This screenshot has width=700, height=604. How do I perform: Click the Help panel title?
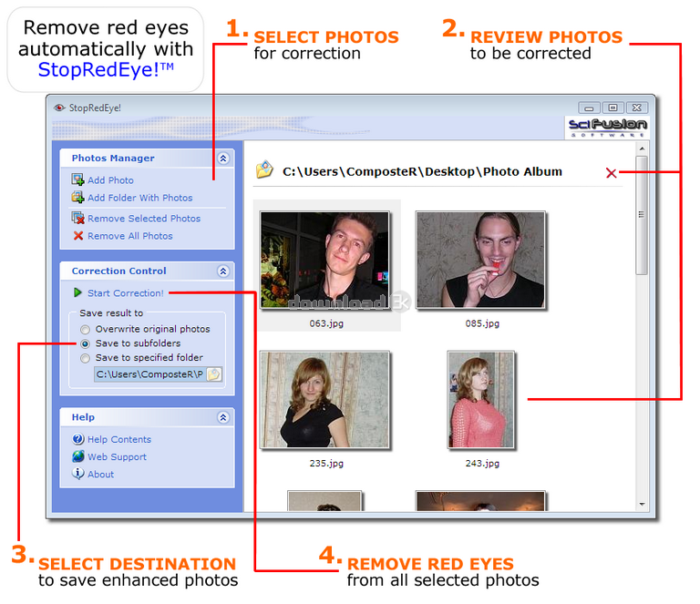[x=83, y=417]
